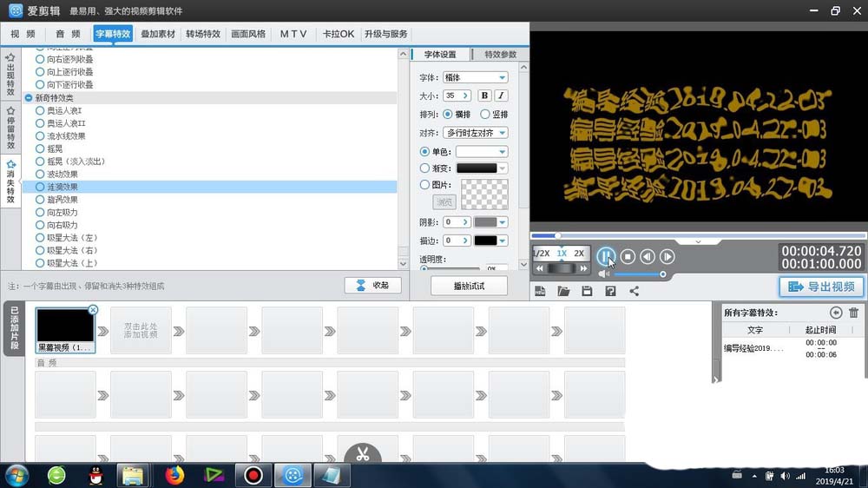Select 摇晃（淡入淡出） effect
This screenshot has height=488, width=868.
pyautogui.click(x=70, y=162)
